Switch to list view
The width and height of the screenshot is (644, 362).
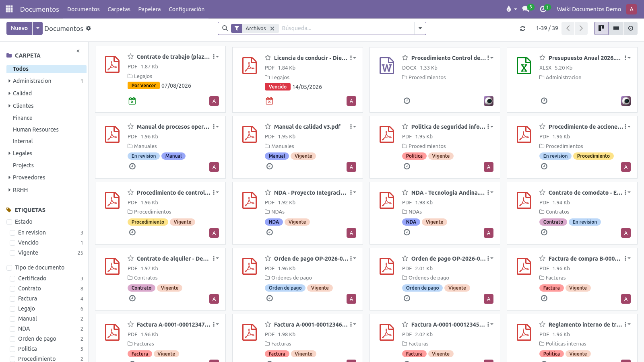[616, 28]
